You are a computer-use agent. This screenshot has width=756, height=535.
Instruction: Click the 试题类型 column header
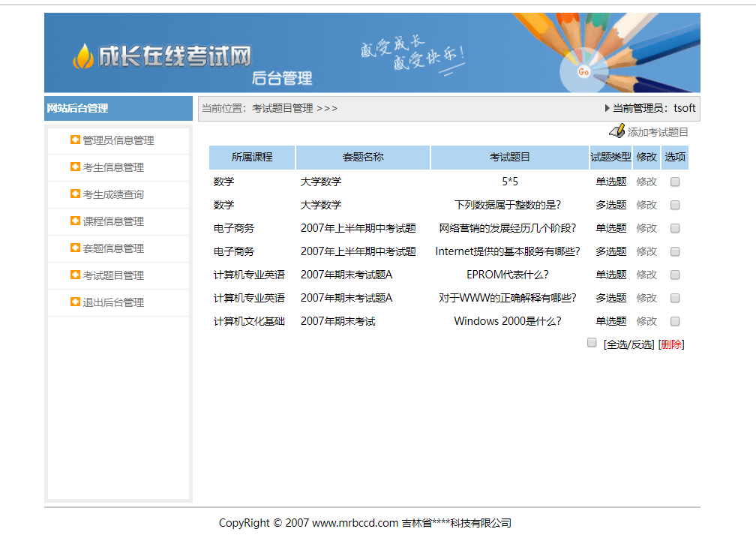[610, 158]
